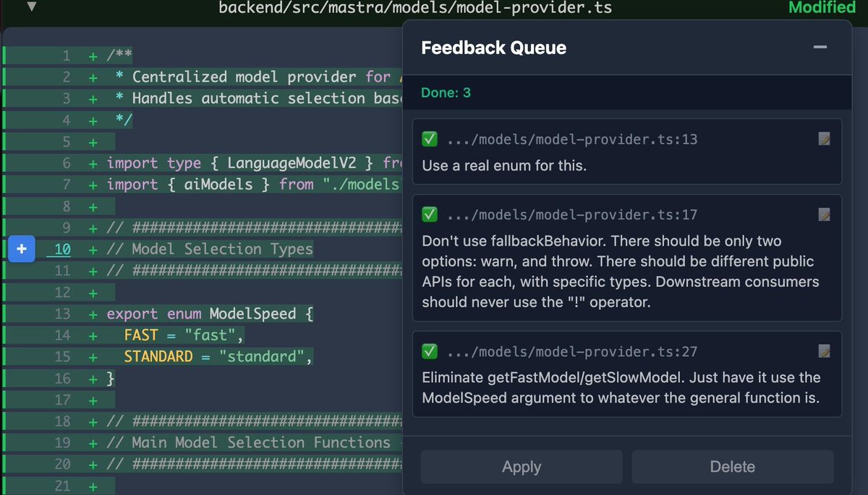The image size is (868, 495).
Task: Select the 'Use a real enum for this.' comment
Action: [x=504, y=165]
